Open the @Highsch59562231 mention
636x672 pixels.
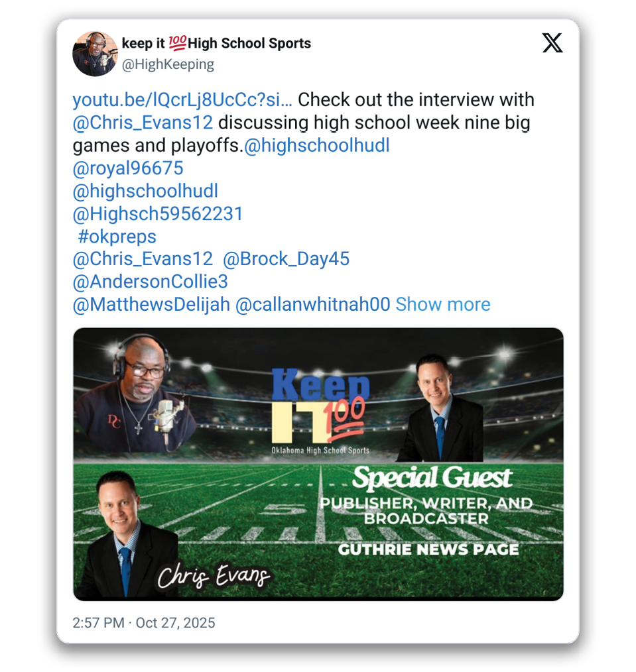(x=158, y=213)
